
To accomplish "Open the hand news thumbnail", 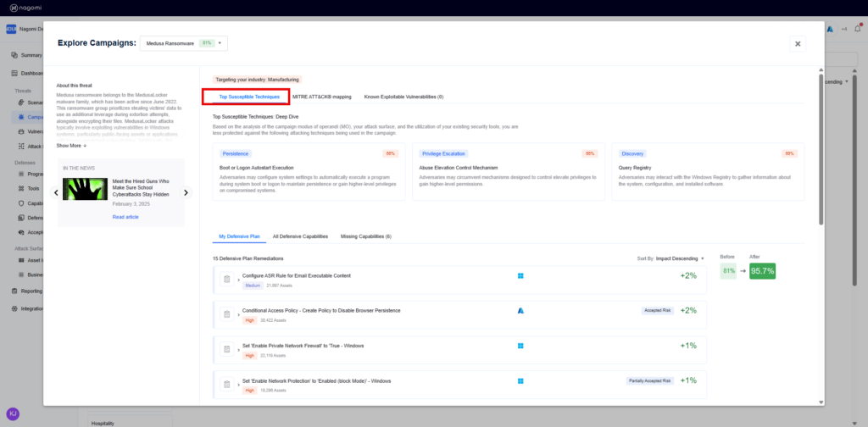I will tap(85, 189).
